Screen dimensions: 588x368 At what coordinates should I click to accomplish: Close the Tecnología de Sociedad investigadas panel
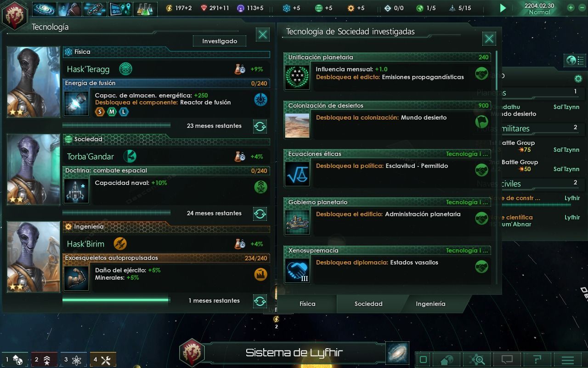pos(489,39)
